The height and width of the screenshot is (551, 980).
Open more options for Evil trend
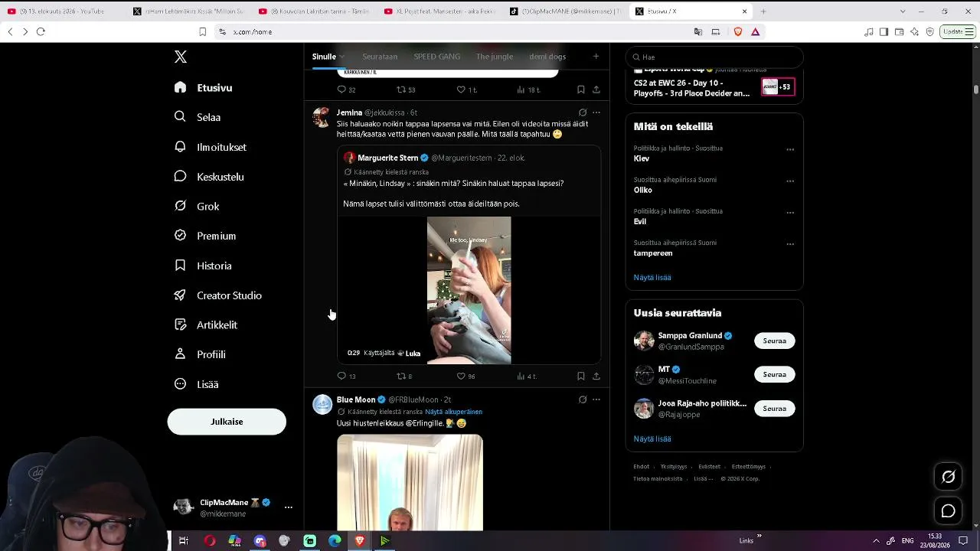pos(790,213)
